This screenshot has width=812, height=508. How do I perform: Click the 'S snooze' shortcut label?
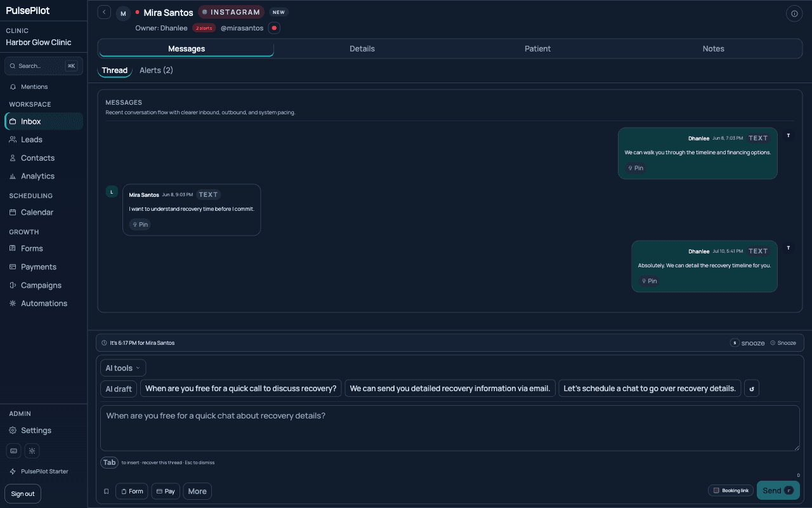[x=747, y=343]
